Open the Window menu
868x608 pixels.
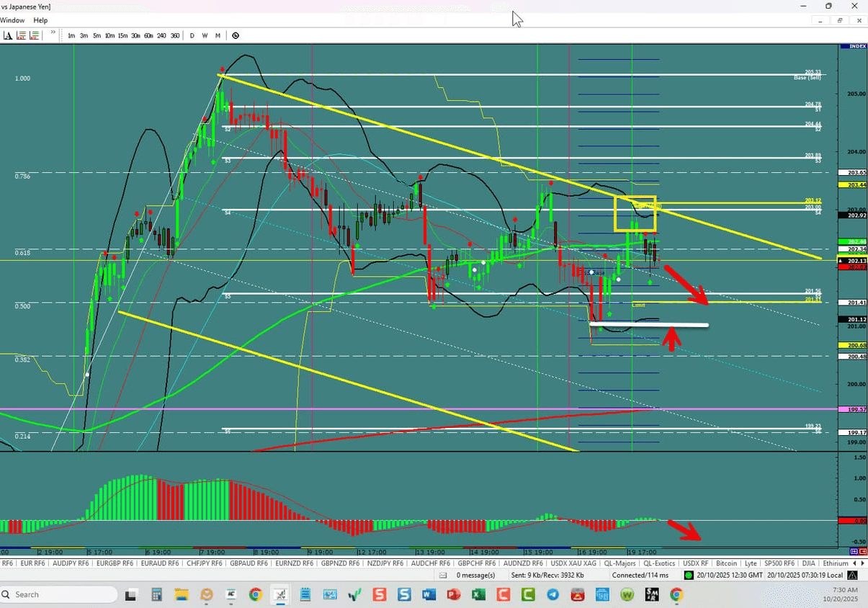point(12,20)
